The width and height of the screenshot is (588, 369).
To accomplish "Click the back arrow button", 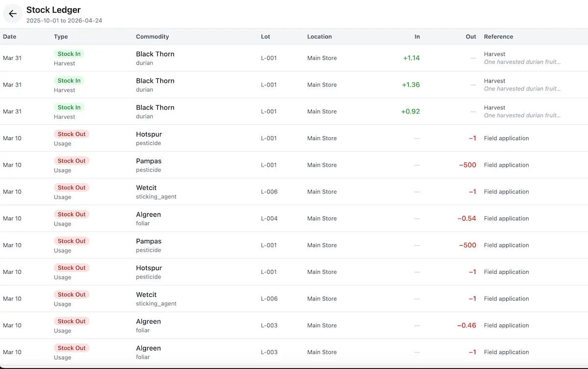I will click(x=13, y=14).
